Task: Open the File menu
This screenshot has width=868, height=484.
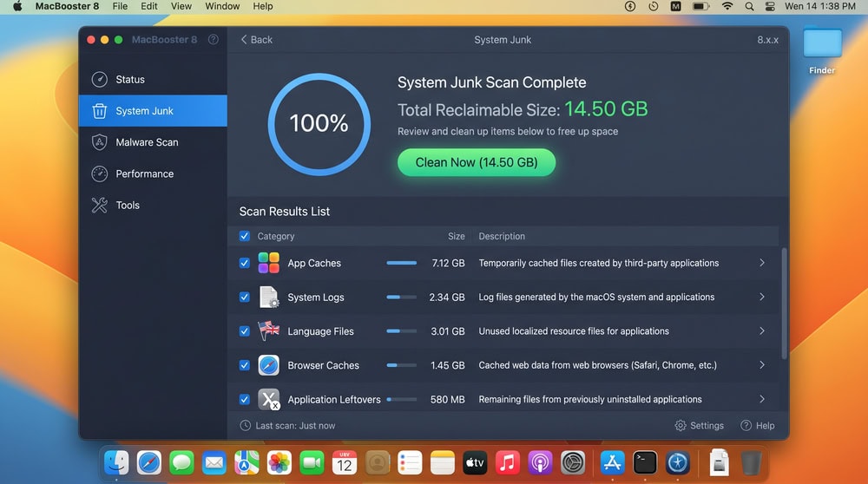Action: (x=120, y=6)
